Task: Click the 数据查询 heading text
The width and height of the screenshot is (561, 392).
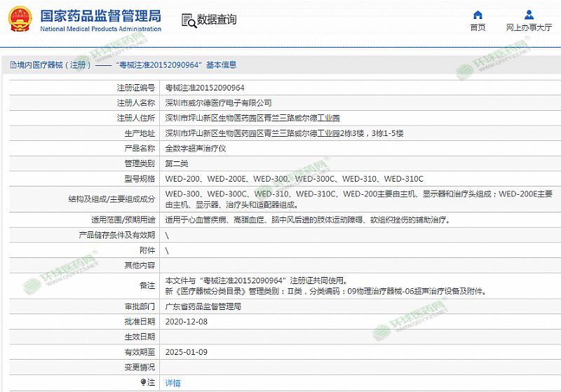Action: (x=217, y=20)
